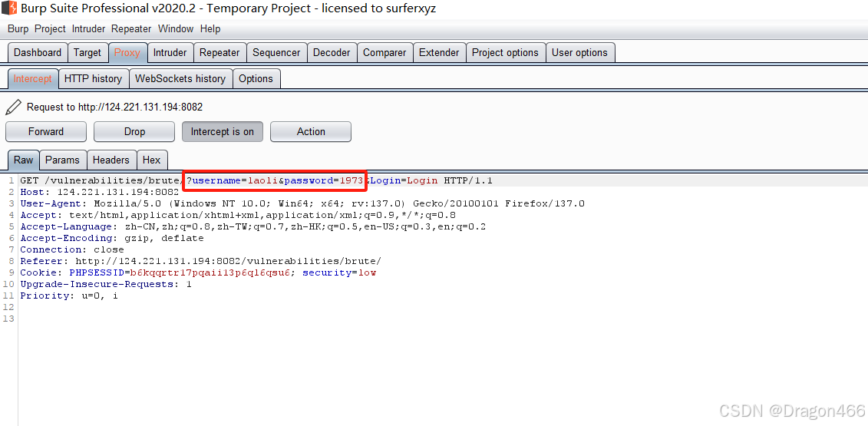Image resolution: width=868 pixels, height=426 pixels.
Task: Open the Action button menu
Action: click(x=311, y=132)
